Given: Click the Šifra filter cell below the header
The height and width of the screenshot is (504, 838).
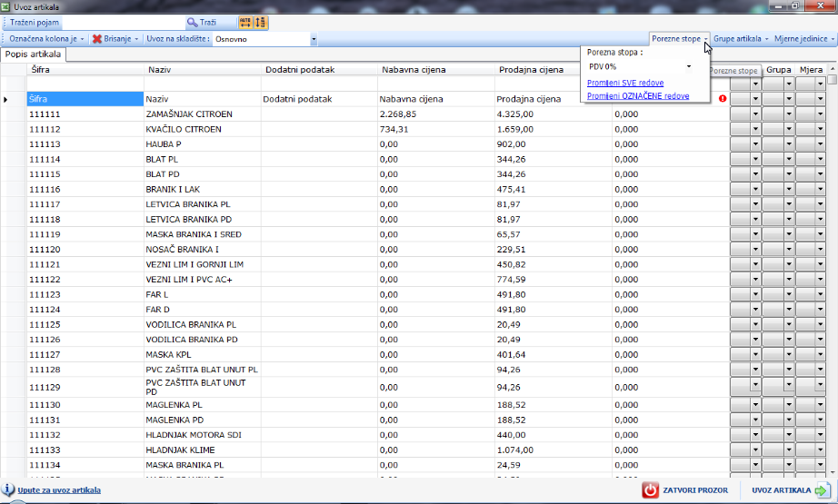Looking at the screenshot, I should (85, 84).
